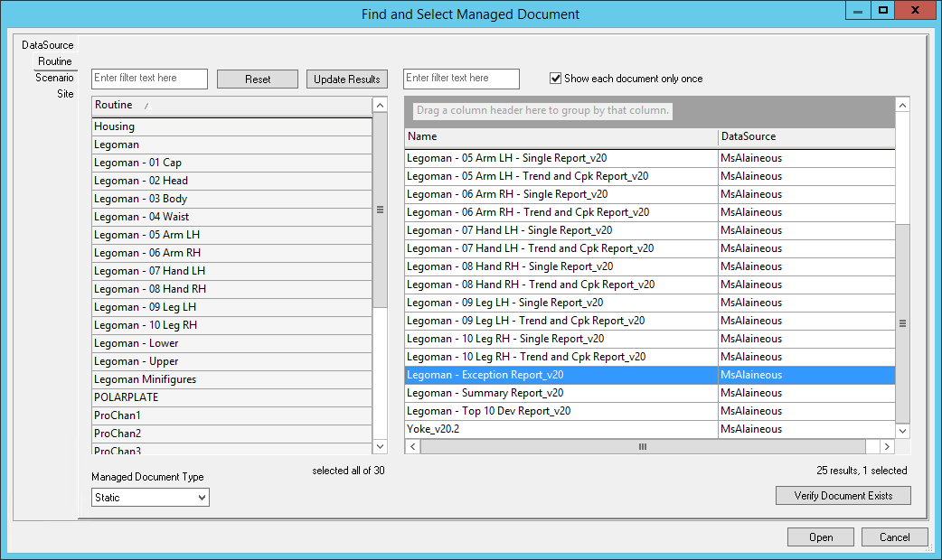This screenshot has width=942, height=560.
Task: Click results grid scroll-down arrow
Action: 902,432
